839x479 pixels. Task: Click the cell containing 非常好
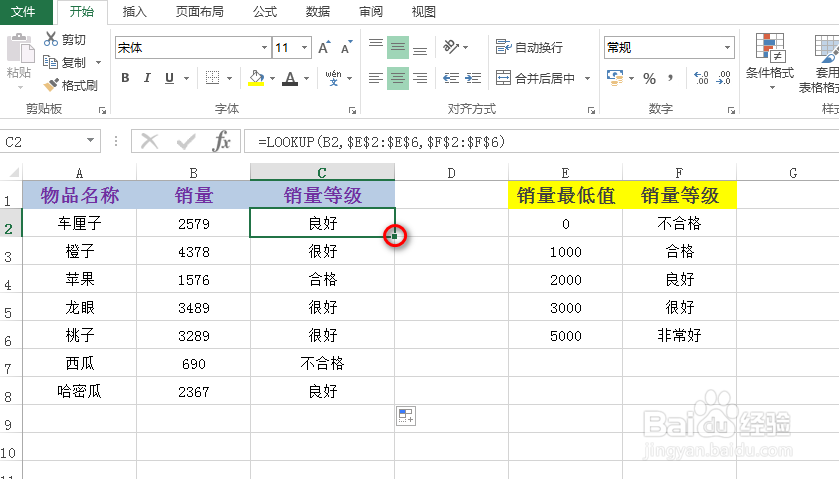click(680, 336)
